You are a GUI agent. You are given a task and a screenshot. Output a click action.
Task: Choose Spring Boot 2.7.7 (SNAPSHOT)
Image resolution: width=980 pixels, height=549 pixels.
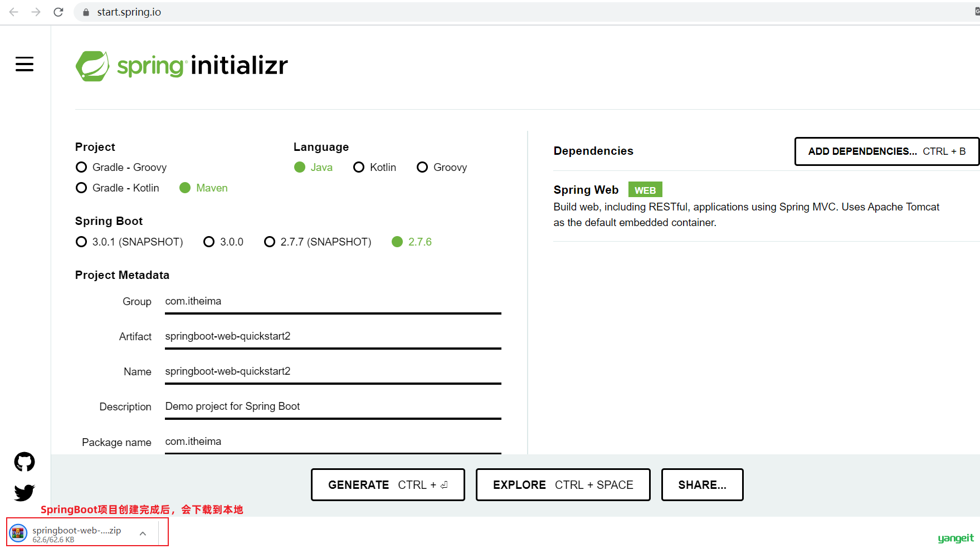318,242
